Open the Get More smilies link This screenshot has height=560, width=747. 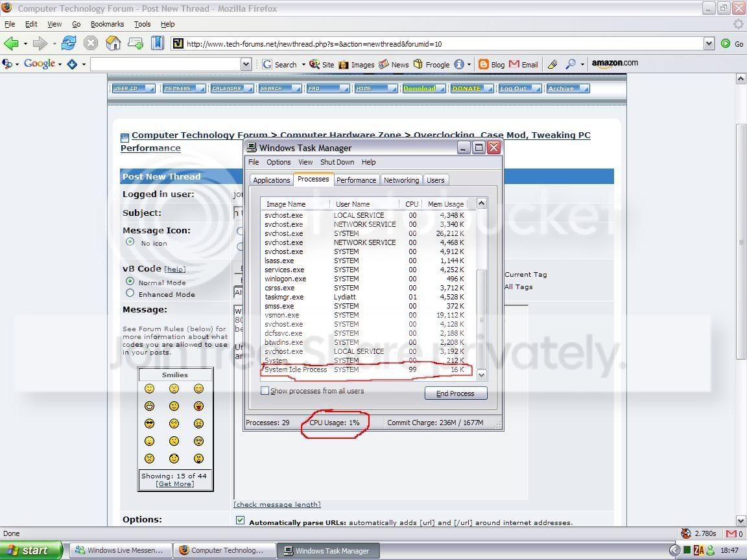[x=175, y=484]
